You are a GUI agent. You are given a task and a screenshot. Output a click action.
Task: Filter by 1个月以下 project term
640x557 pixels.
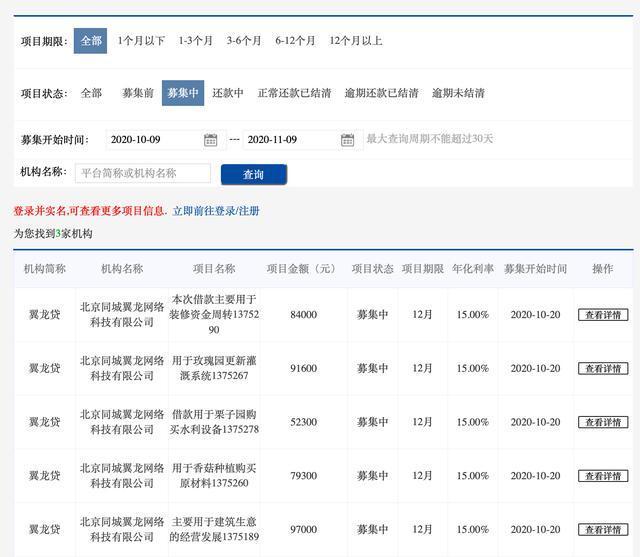[141, 41]
